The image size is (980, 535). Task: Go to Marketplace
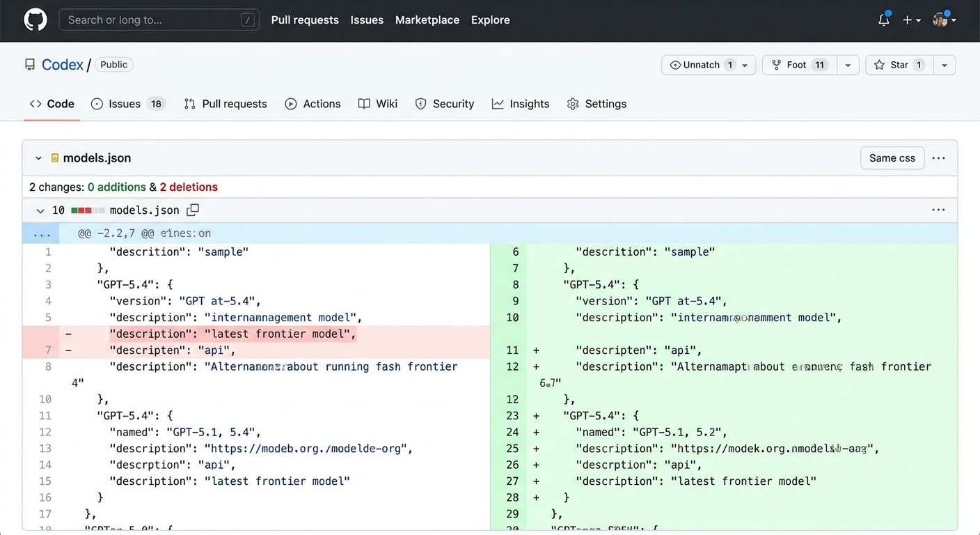(427, 20)
